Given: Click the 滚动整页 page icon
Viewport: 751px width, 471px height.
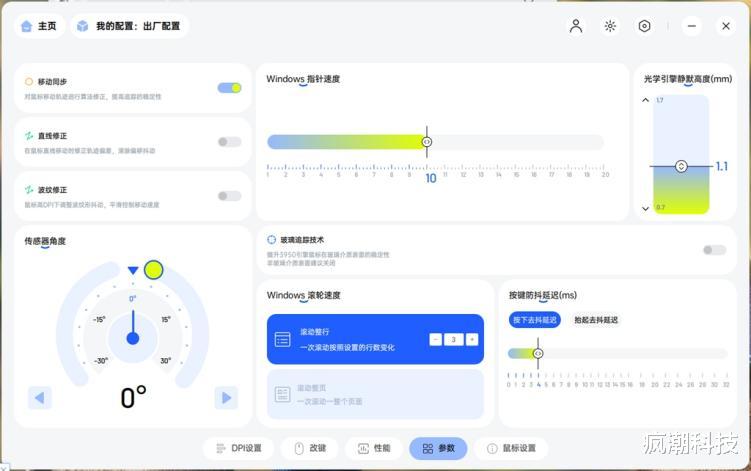Looking at the screenshot, I should pyautogui.click(x=283, y=394).
